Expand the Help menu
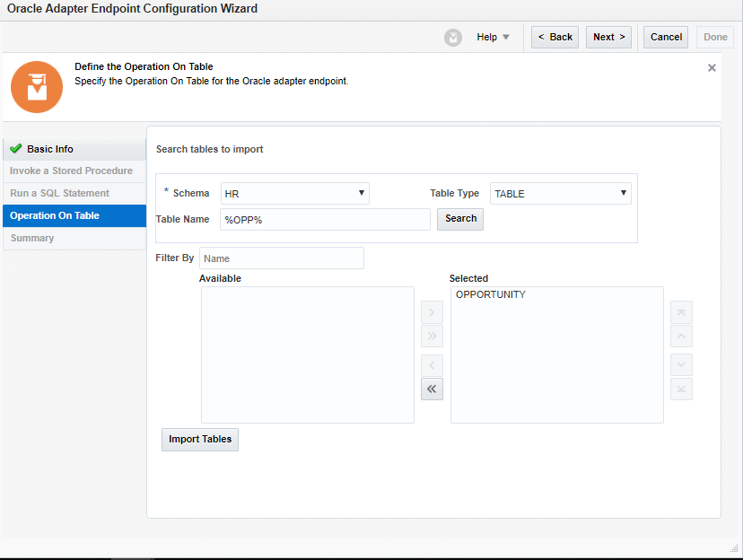The width and height of the screenshot is (743, 560). 493,37
